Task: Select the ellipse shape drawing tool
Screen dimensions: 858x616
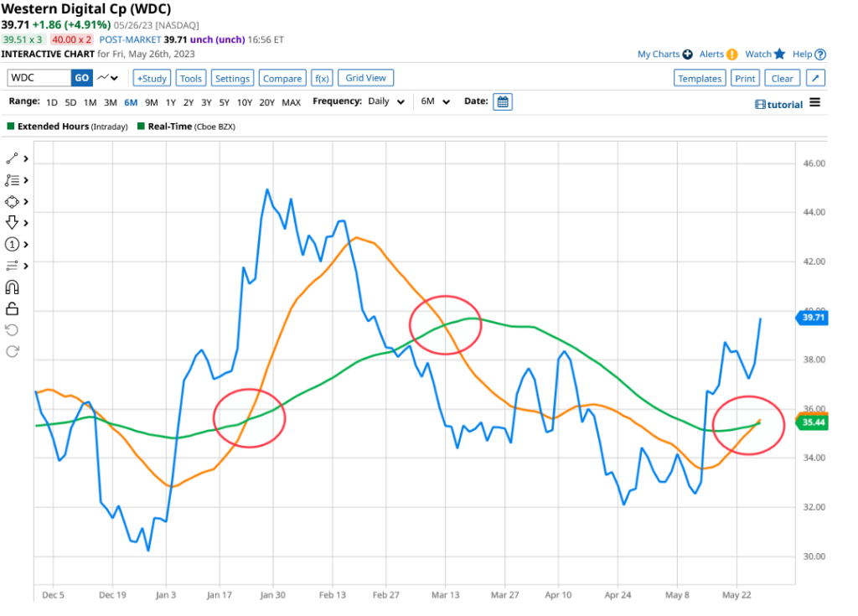Action: coord(13,202)
